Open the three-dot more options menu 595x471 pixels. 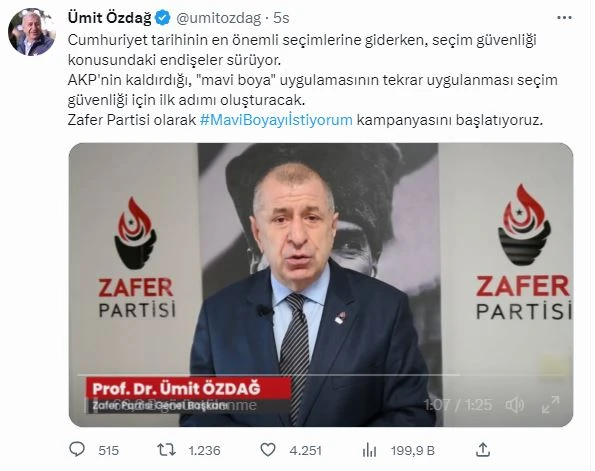point(564,18)
